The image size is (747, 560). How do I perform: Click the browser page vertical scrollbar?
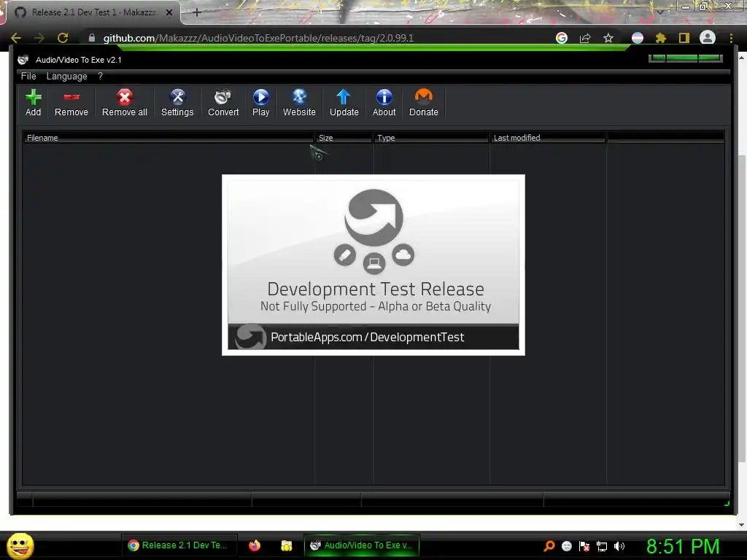pyautogui.click(x=742, y=308)
